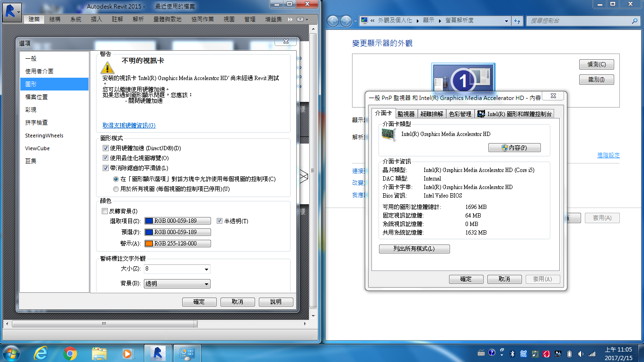Open battery status tray icon
644x362 pixels.
pyautogui.click(x=570, y=353)
